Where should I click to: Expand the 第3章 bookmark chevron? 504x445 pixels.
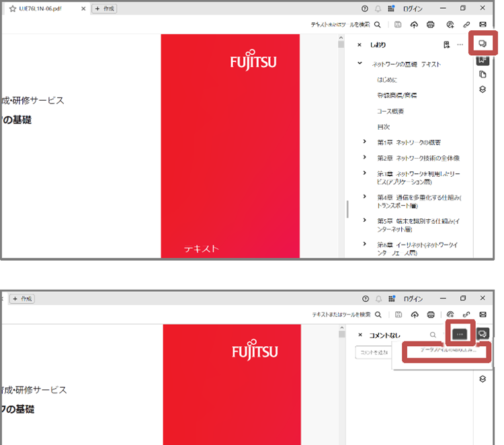(364, 173)
